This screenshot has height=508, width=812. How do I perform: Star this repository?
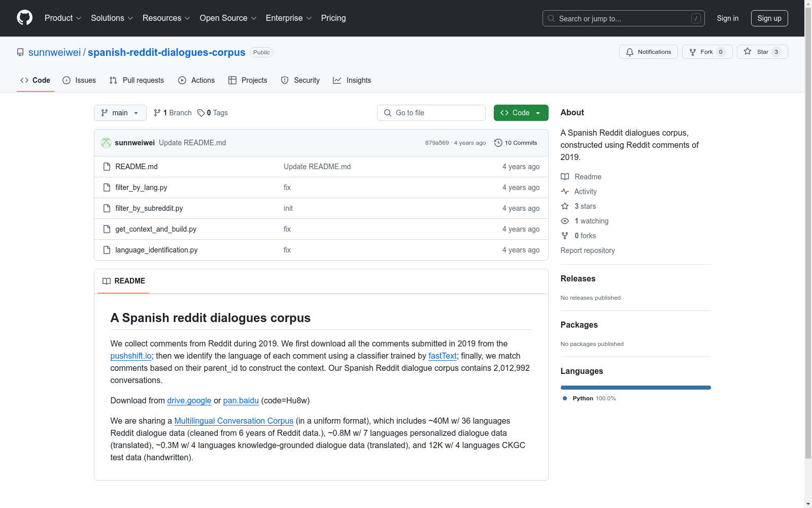[x=762, y=52]
